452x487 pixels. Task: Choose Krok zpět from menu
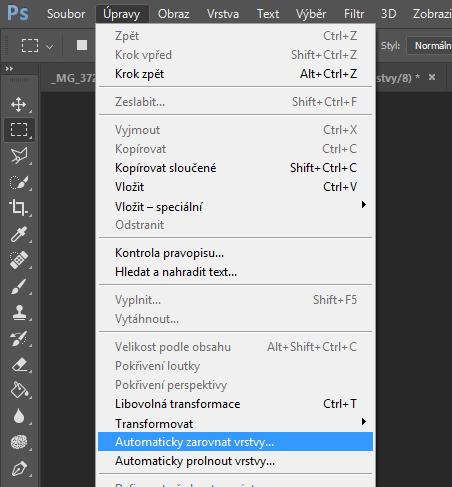click(x=235, y=74)
